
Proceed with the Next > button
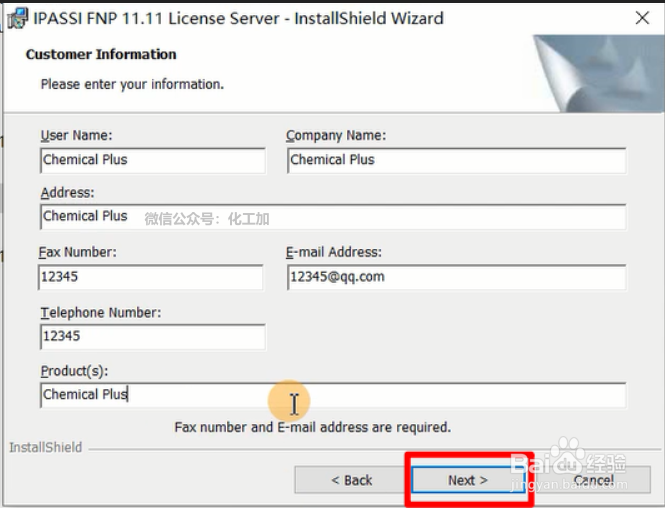[468, 480]
